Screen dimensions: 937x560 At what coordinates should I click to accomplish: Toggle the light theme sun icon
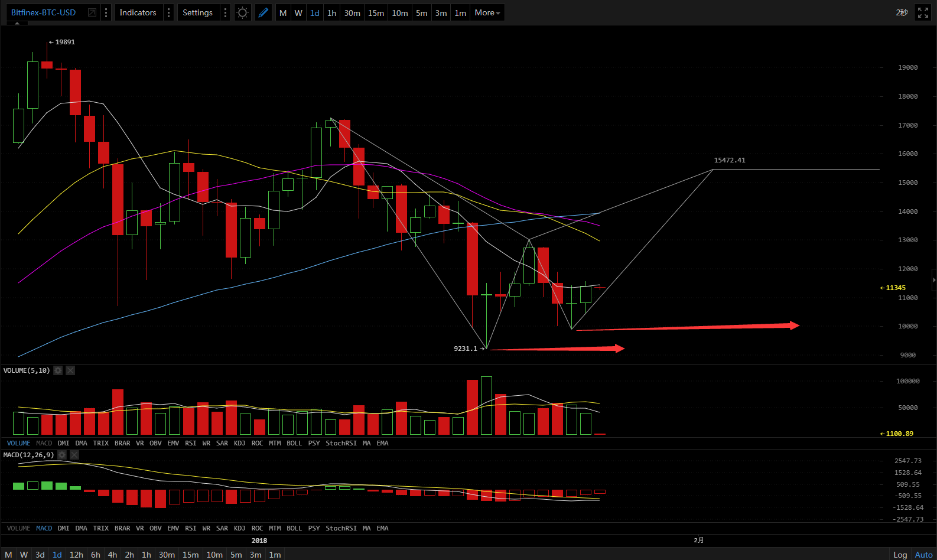pyautogui.click(x=243, y=12)
